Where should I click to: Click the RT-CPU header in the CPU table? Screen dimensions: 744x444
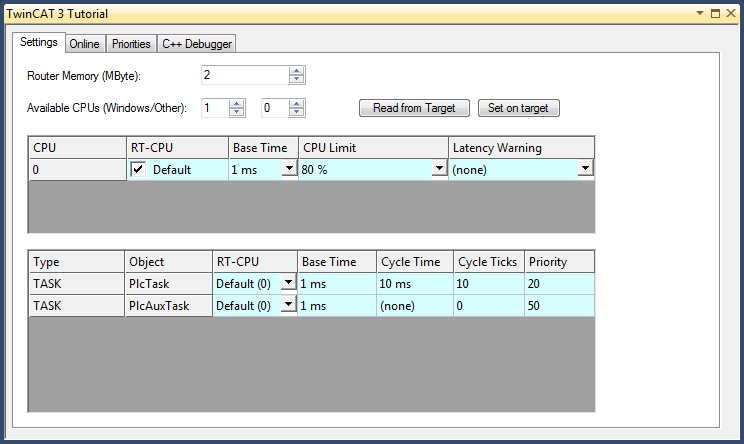(177, 148)
